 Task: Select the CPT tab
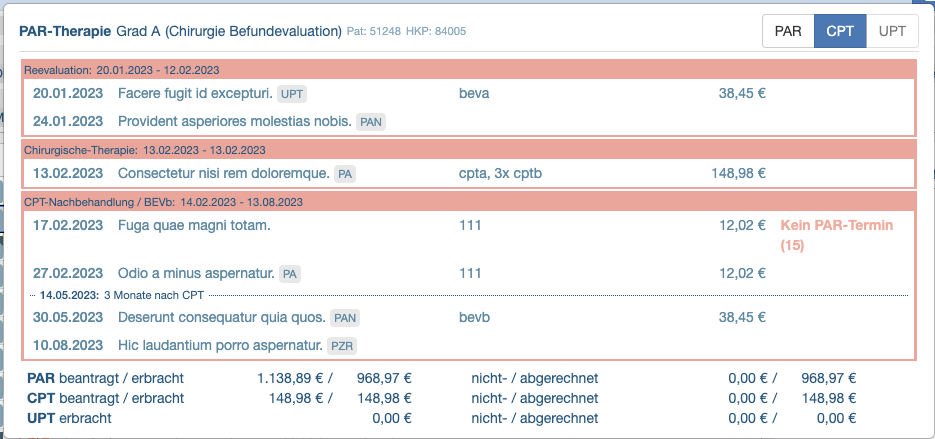tap(840, 31)
